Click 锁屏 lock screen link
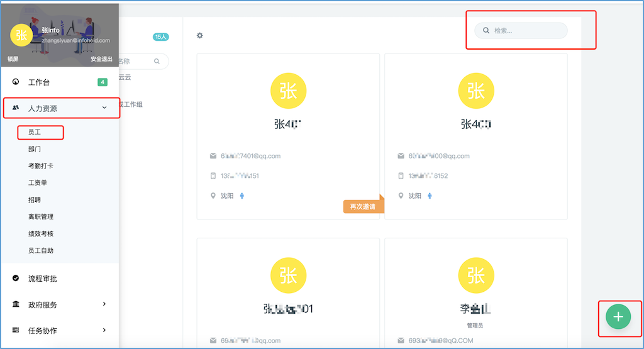This screenshot has width=644, height=349. pos(13,59)
